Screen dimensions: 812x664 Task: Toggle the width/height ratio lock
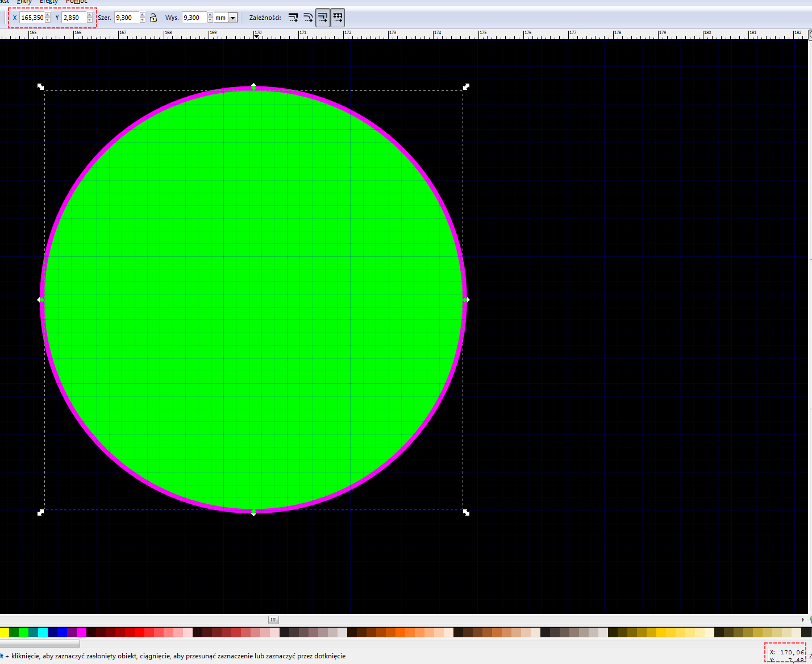coord(153,18)
